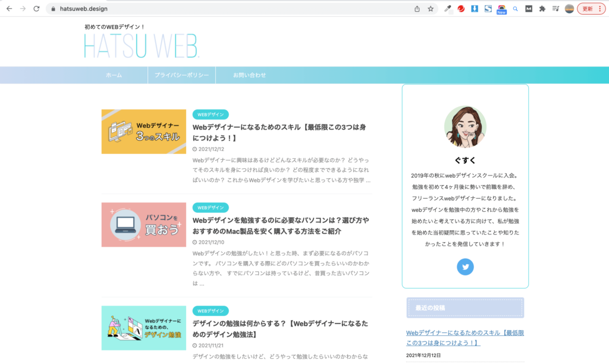This screenshot has height=364, width=609.
Task: Click the tagline 初めてのWEBデザイン！
Action: (115, 27)
